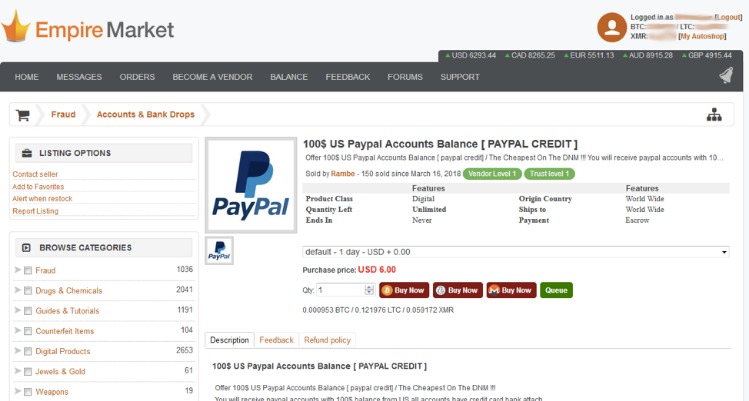Switch to the Refund policy tab
Viewport: 749px width, 401px height.
[x=326, y=341]
